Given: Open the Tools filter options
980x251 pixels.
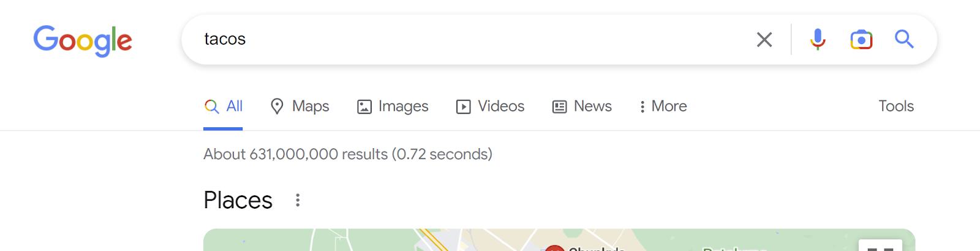Looking at the screenshot, I should coord(896,107).
